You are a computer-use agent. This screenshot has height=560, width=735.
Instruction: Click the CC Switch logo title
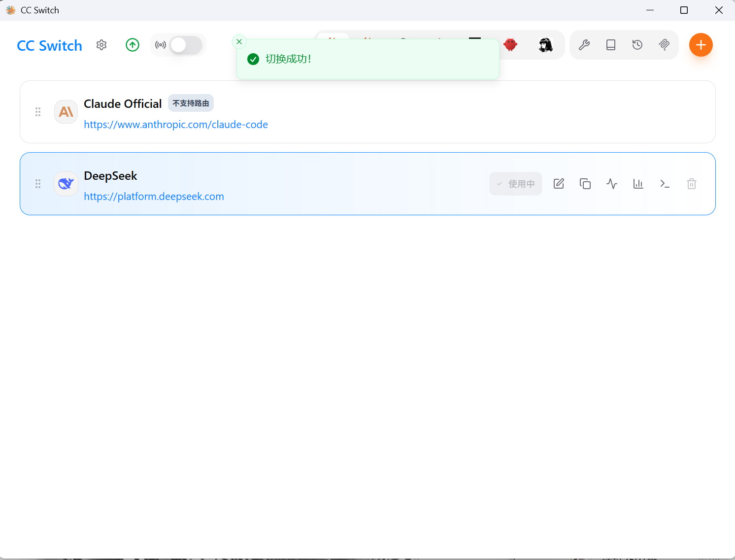[x=49, y=45]
